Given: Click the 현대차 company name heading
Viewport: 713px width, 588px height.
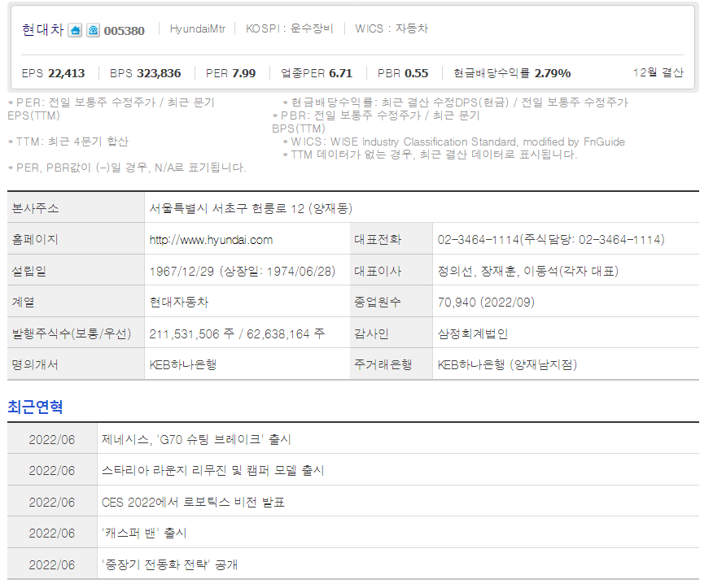Looking at the screenshot, I should coord(43,30).
